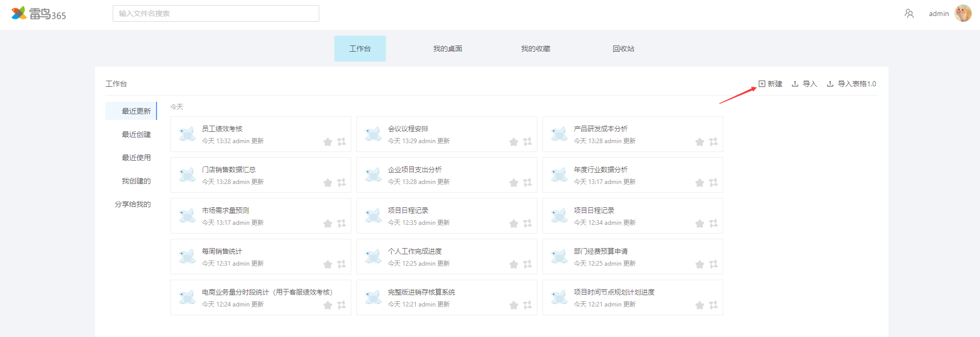Click the file icon of 部门经费预算申请
Screen dimensions: 980x337
559,256
